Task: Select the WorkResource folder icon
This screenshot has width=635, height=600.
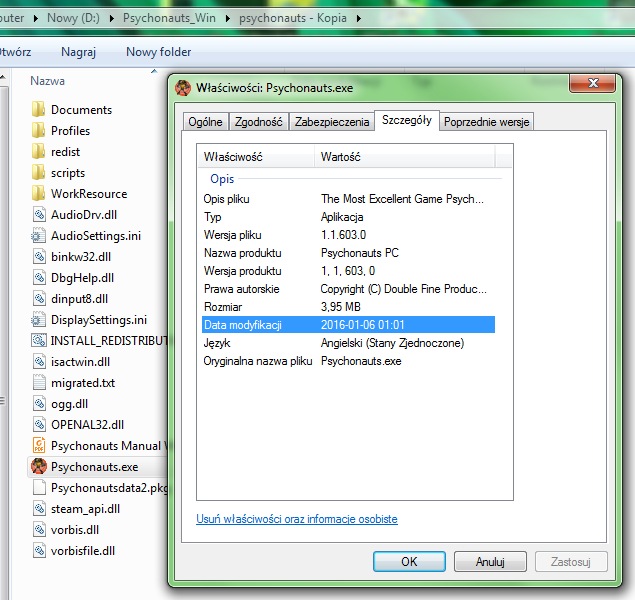Action: (38, 194)
